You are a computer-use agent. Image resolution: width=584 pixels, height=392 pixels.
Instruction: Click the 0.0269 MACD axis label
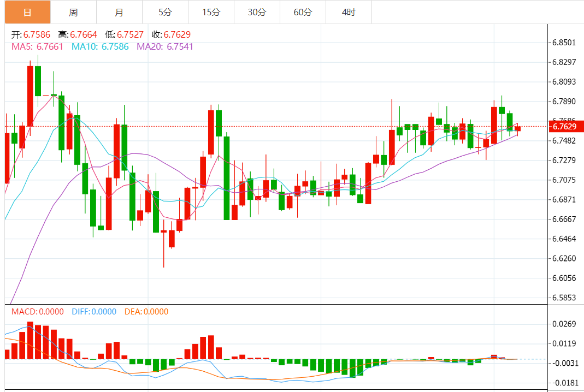(564, 324)
